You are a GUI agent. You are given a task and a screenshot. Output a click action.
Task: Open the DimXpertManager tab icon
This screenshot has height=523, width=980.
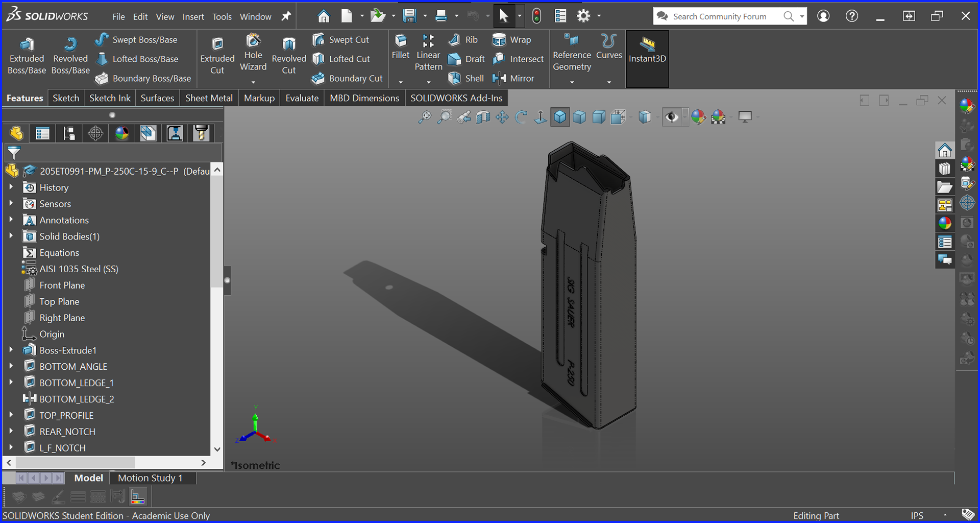(95, 133)
